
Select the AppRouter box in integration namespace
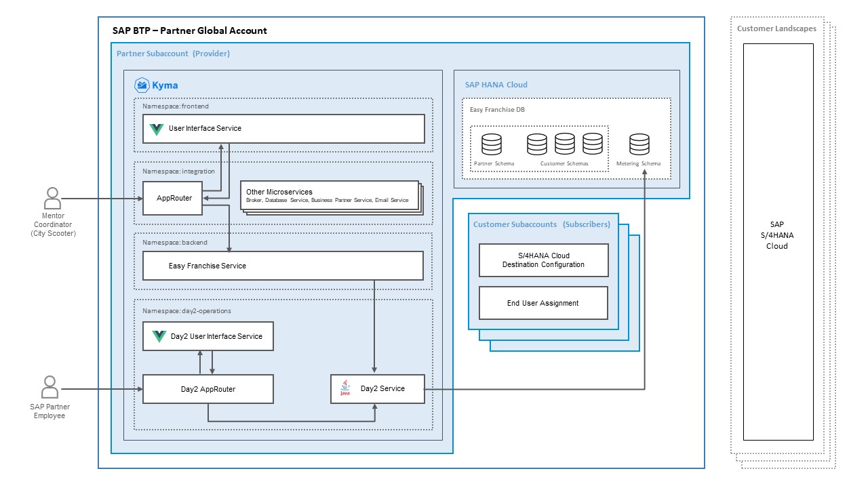click(174, 199)
